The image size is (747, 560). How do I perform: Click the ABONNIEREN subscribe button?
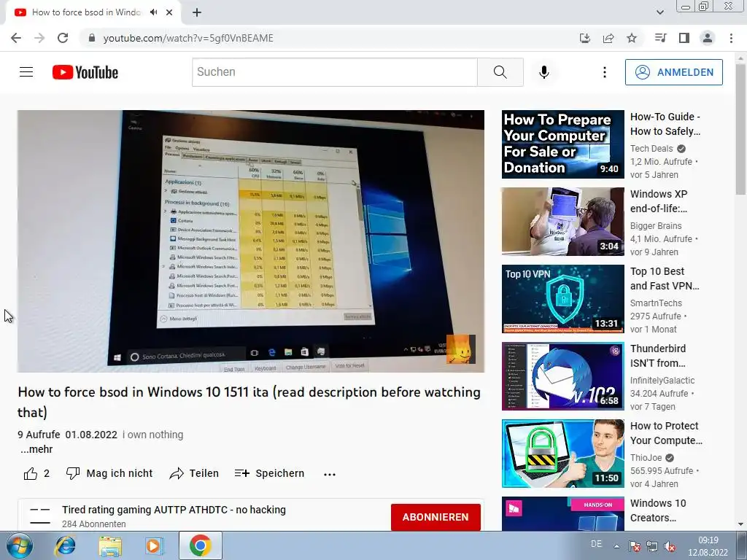436,517
